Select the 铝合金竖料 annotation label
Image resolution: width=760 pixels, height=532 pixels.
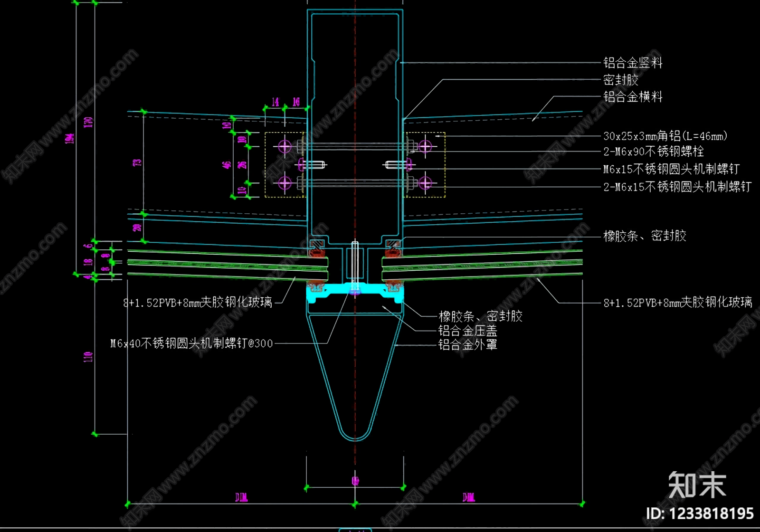pos(633,63)
